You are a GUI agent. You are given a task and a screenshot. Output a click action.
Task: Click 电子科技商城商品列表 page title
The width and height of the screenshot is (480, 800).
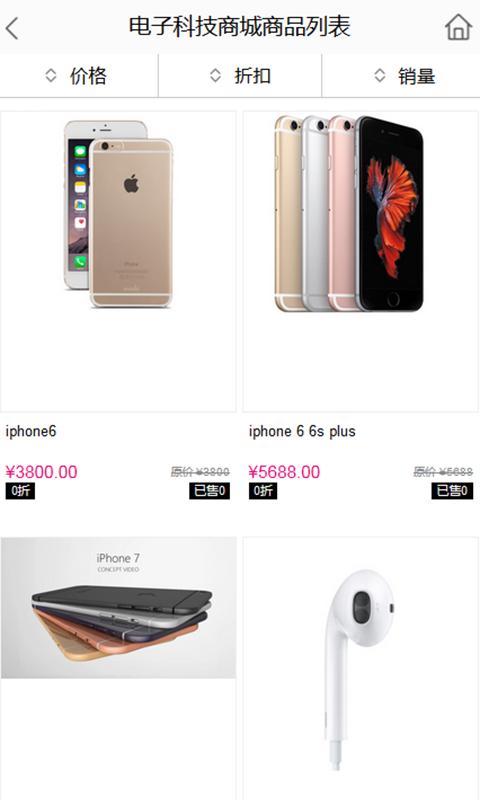[239, 27]
